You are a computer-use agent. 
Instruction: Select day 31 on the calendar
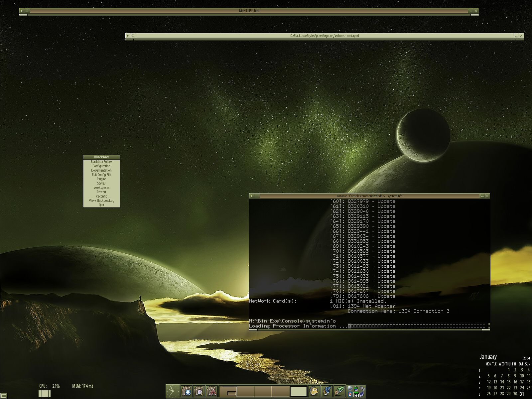[x=522, y=394]
